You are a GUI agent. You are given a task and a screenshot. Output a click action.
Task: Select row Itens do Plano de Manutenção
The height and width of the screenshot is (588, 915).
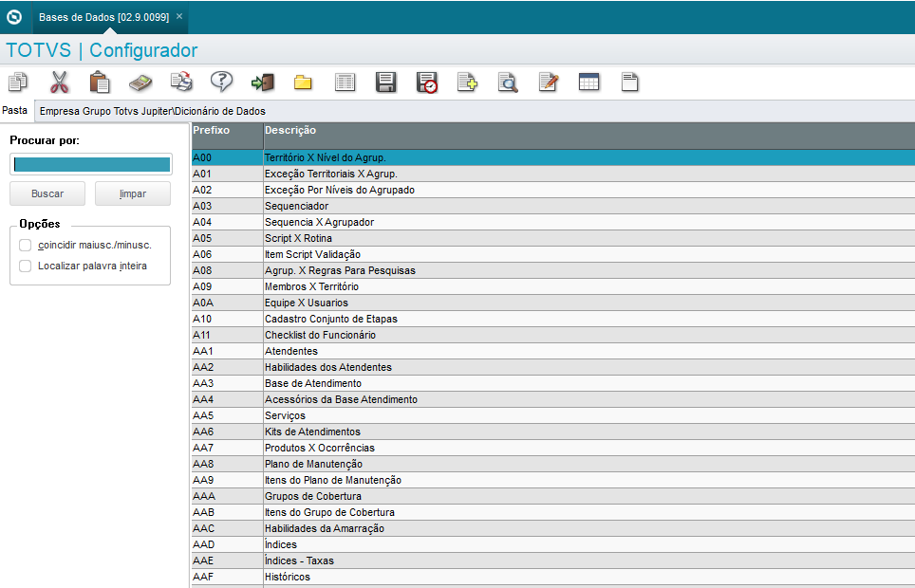point(553,480)
